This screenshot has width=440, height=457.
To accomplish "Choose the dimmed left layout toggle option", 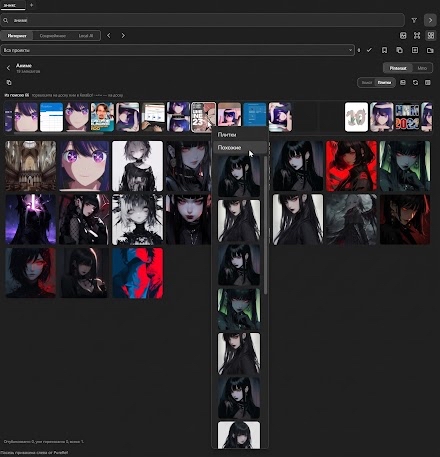I will (367, 82).
